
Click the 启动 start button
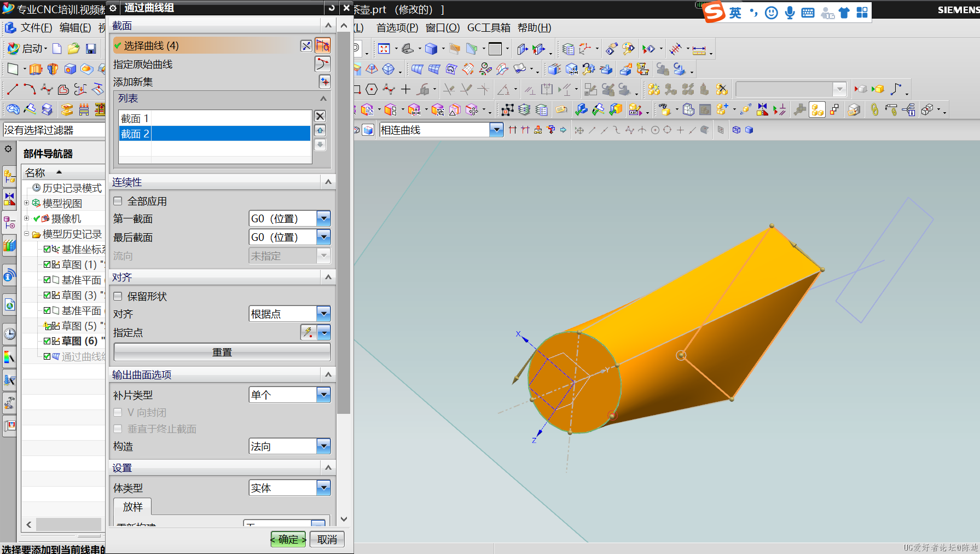pos(27,49)
